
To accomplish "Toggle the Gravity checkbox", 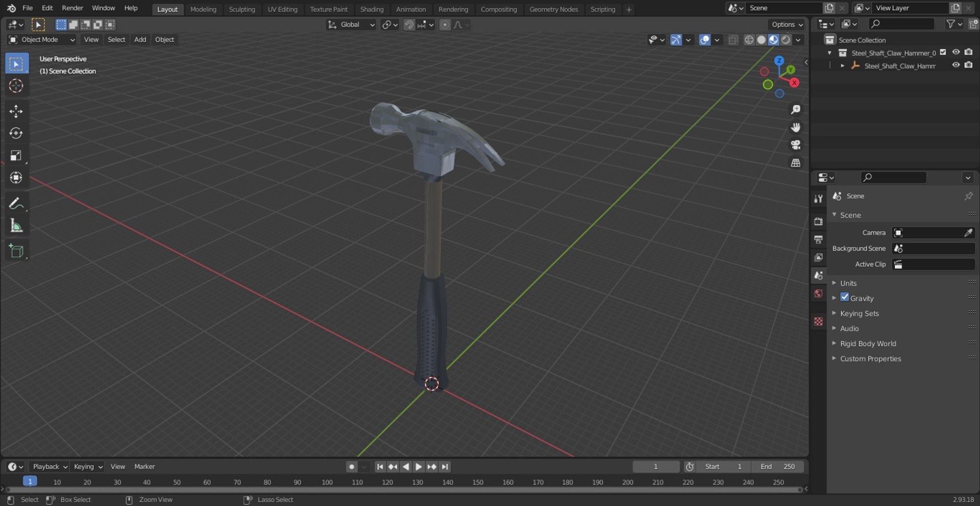I will point(845,297).
